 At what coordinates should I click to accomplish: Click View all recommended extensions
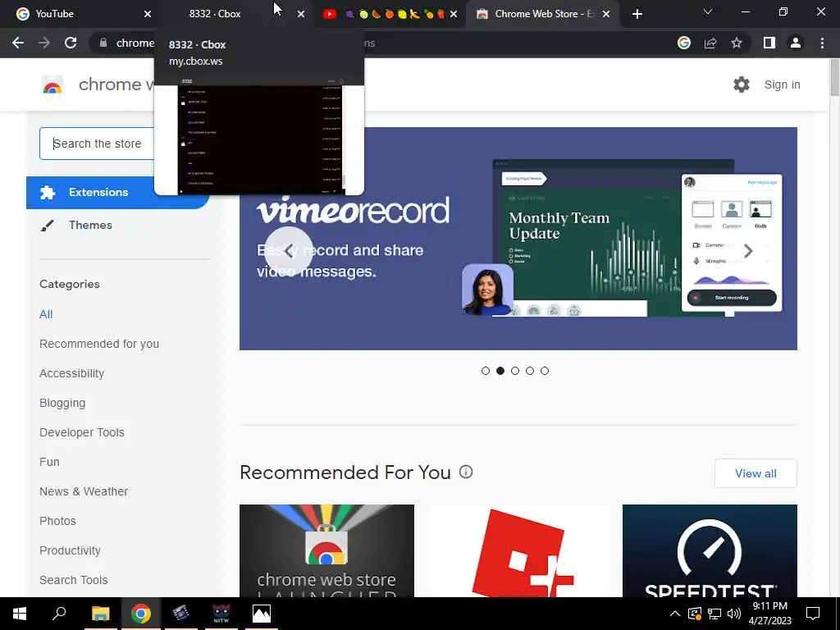pos(756,473)
